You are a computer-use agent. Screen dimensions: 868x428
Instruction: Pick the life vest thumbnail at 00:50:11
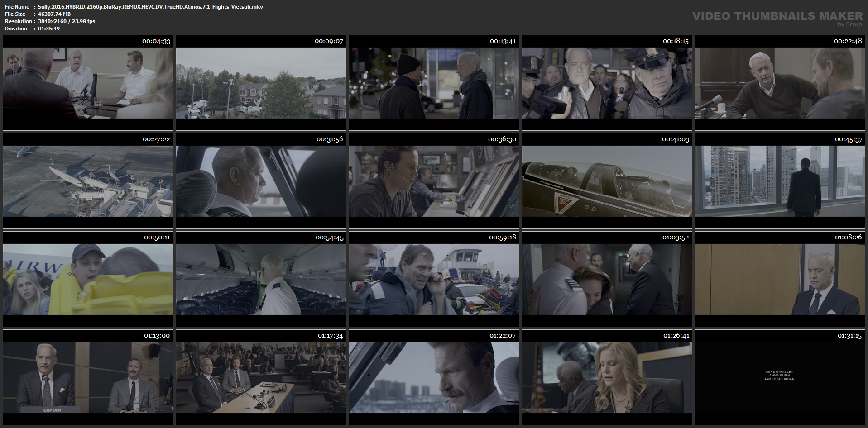[x=88, y=279]
